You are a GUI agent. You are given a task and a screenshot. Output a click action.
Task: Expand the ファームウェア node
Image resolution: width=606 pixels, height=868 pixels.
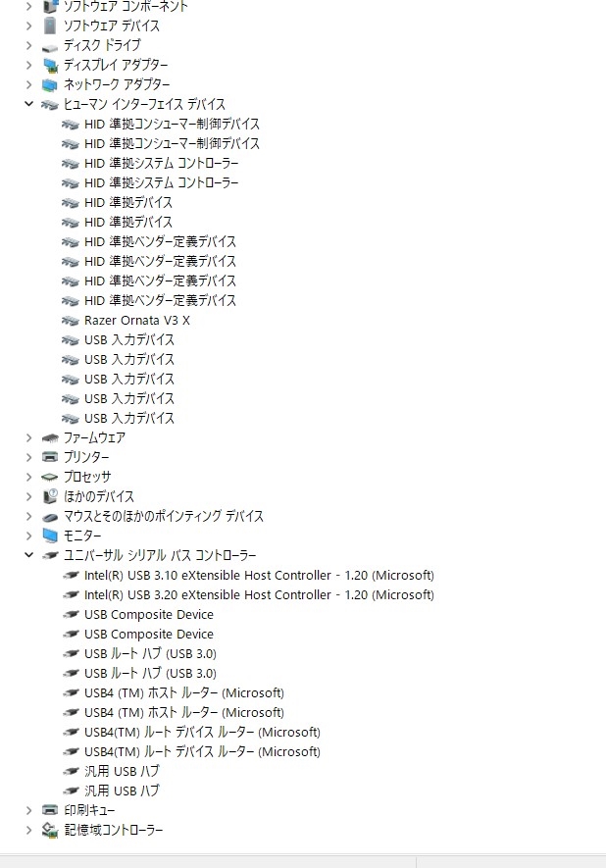coord(28,437)
